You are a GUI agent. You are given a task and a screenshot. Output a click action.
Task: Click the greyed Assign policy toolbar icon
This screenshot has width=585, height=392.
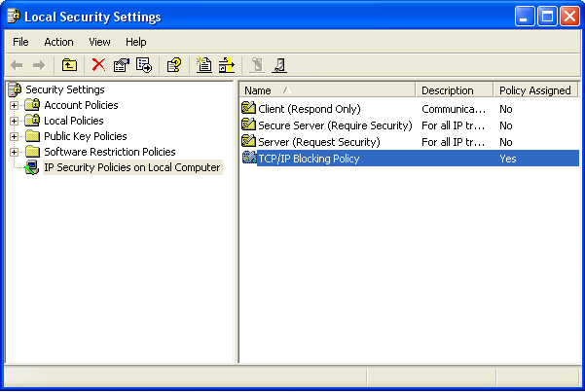pos(257,65)
